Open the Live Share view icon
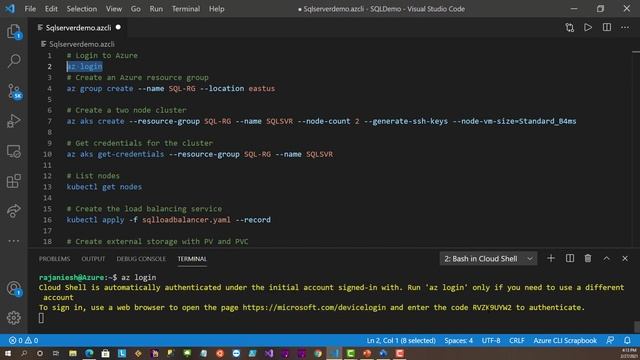The width and height of the screenshot is (640, 360). 14,211
